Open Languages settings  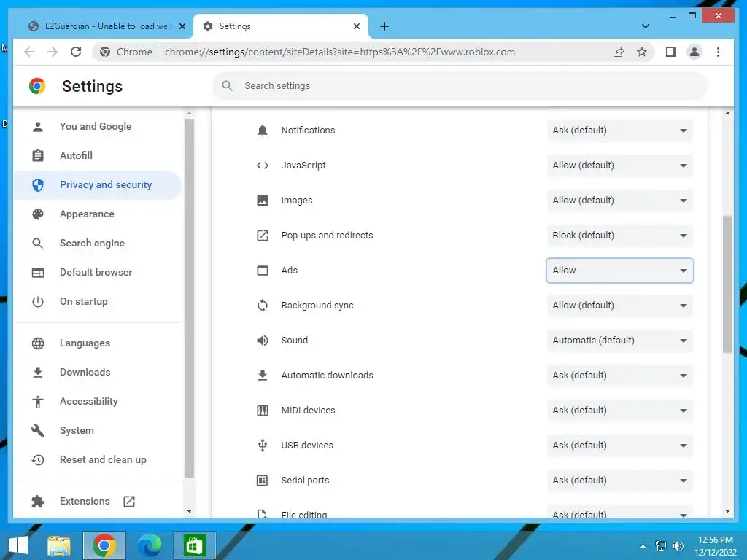[x=97, y=343]
